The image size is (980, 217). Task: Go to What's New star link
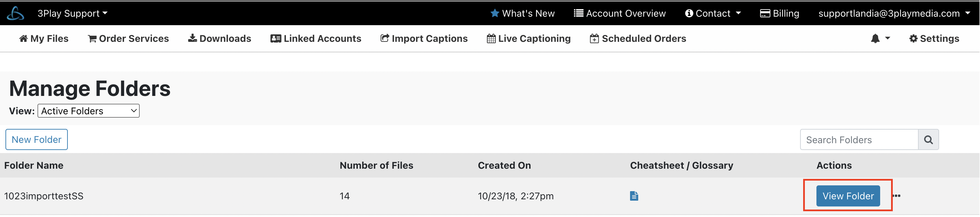pyautogui.click(x=522, y=13)
